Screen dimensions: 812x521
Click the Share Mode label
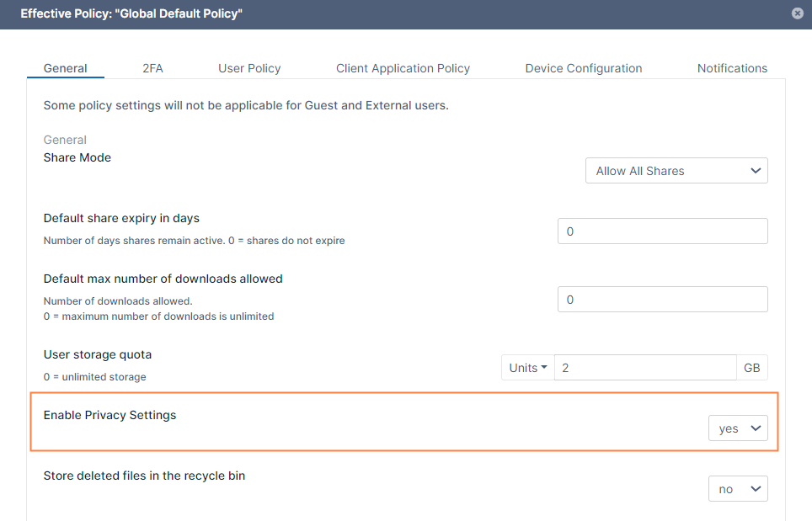[x=77, y=157]
